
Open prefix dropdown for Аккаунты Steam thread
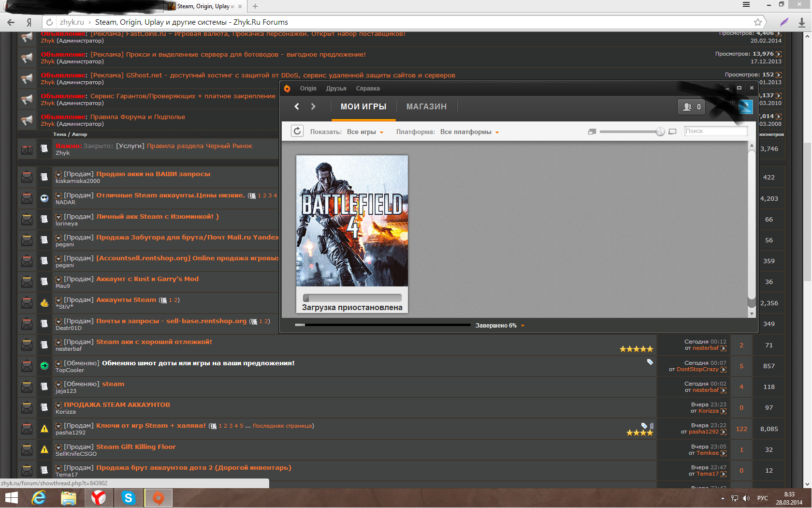(58, 300)
